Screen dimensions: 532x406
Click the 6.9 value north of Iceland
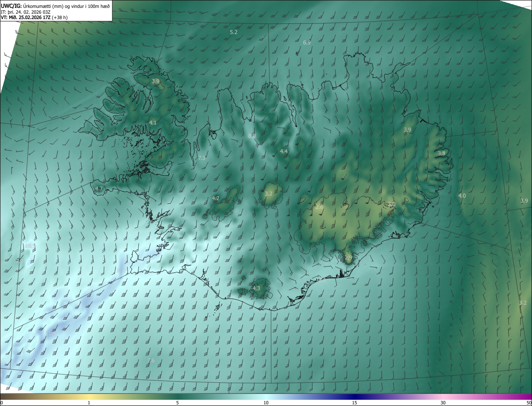pos(307,42)
